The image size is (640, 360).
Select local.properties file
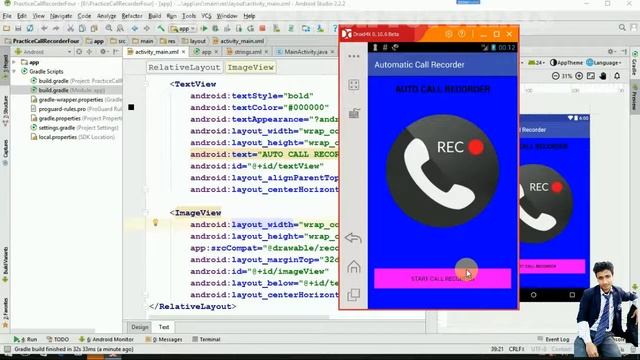pos(73,137)
